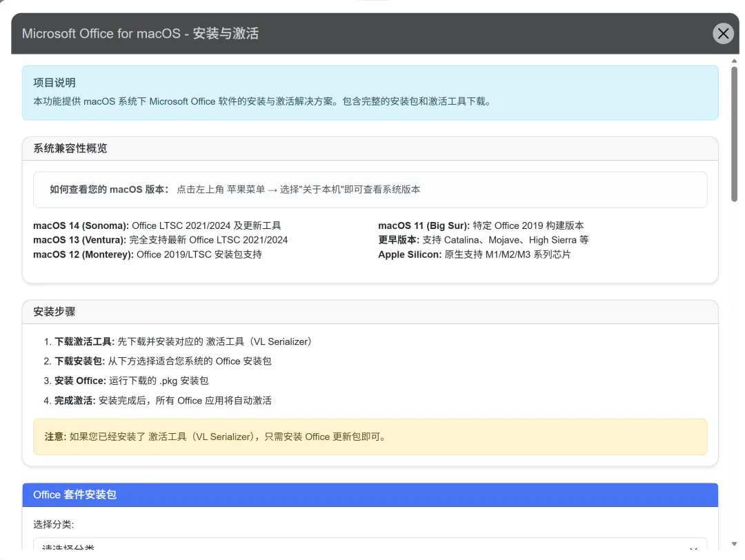The height and width of the screenshot is (560, 745).
Task: Click the vertical scrollbar thumb
Action: click(x=734, y=134)
